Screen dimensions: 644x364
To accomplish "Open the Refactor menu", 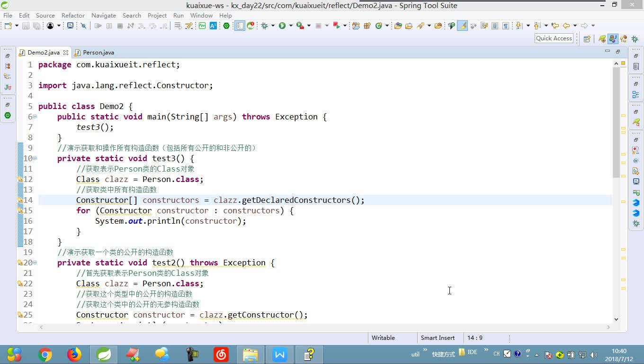I will (x=73, y=15).
